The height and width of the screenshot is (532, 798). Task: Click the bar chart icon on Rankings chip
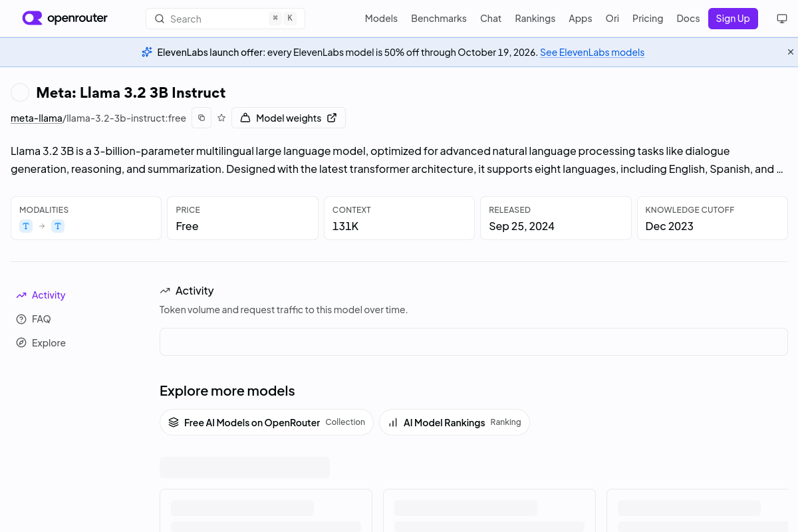point(393,422)
